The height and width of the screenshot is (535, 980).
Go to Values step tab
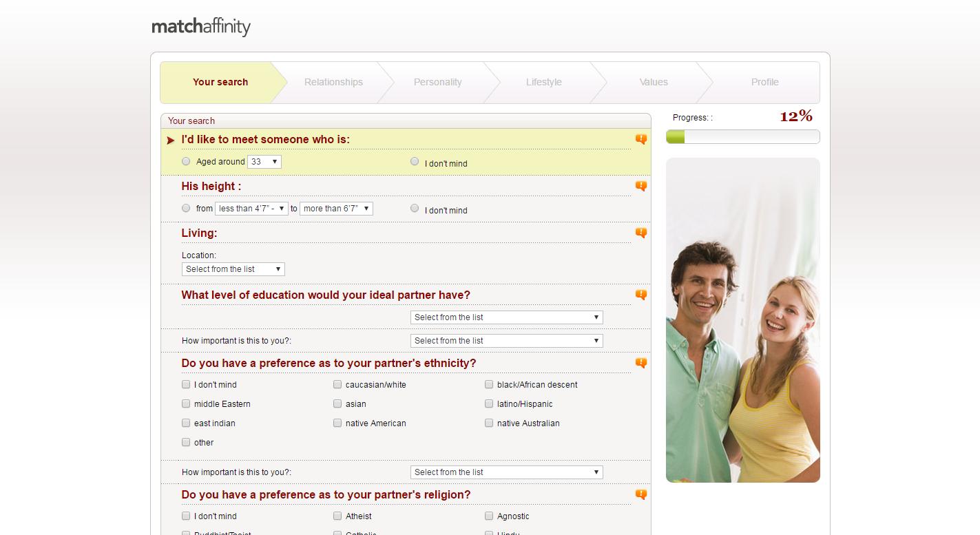pos(654,82)
